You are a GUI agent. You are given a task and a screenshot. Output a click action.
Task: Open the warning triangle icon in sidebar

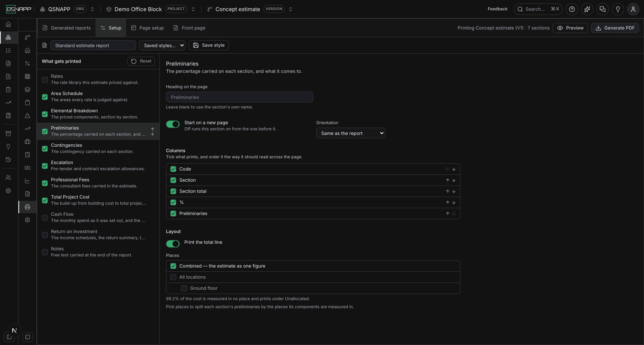point(27,116)
